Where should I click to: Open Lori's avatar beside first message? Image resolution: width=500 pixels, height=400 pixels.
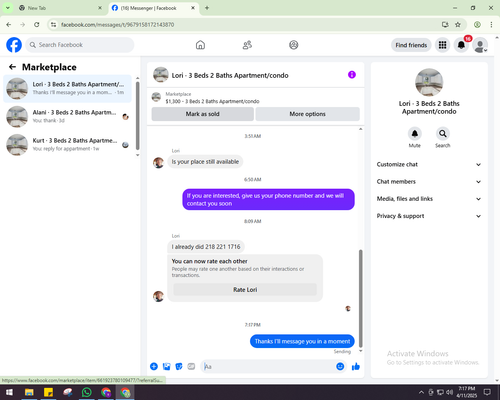click(158, 163)
